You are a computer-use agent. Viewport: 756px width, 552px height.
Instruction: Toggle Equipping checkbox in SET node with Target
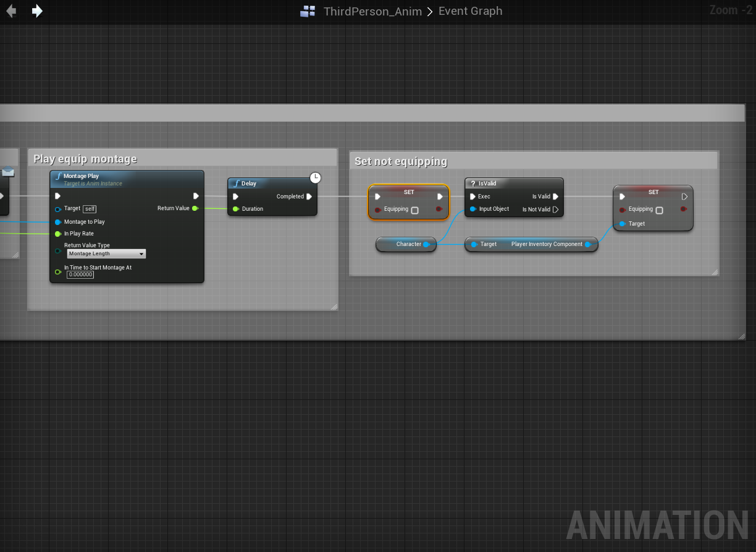pos(659,210)
